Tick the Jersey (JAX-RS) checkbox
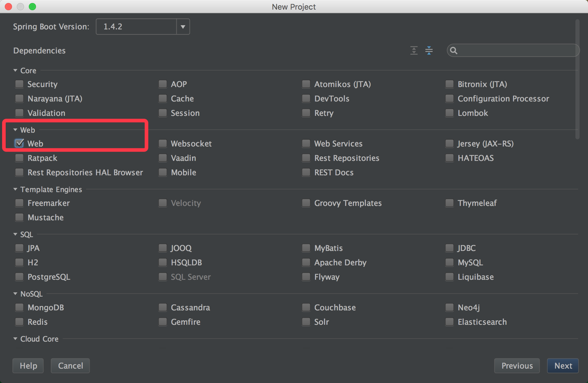This screenshot has width=588, height=383. tap(450, 143)
